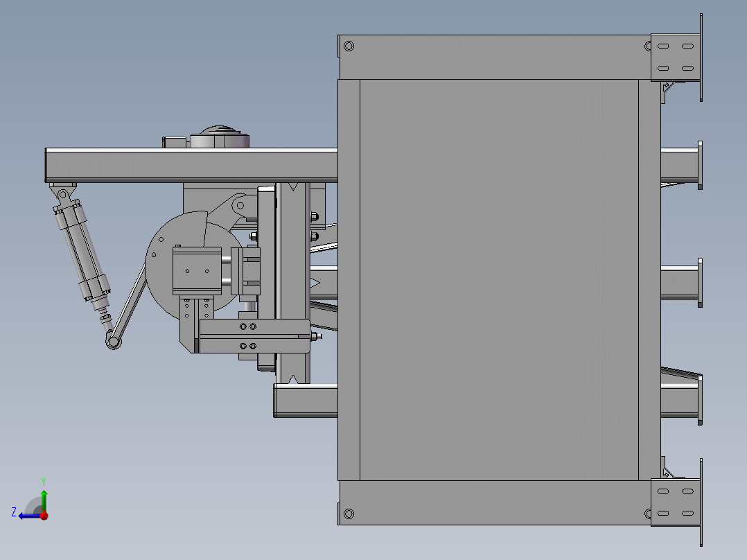
Task: Select the bottom-left bolt hole on the frame
Action: 349,514
